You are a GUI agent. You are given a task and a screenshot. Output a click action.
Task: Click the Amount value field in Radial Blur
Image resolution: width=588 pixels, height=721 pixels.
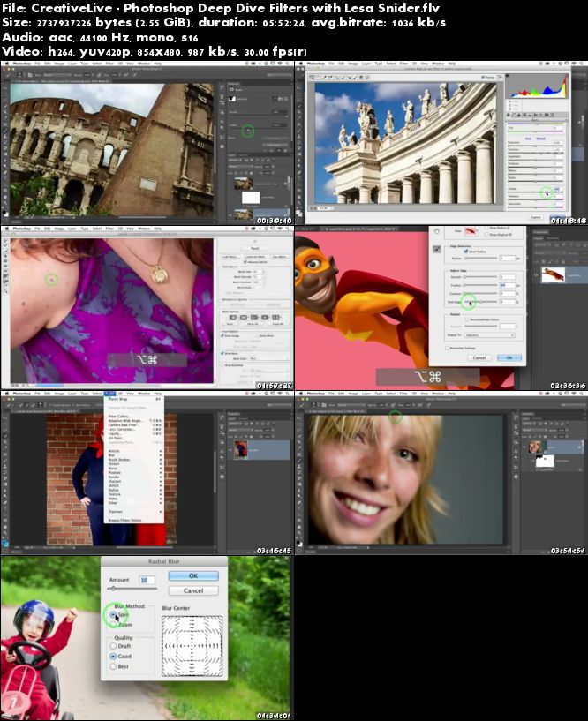pyautogui.click(x=147, y=580)
